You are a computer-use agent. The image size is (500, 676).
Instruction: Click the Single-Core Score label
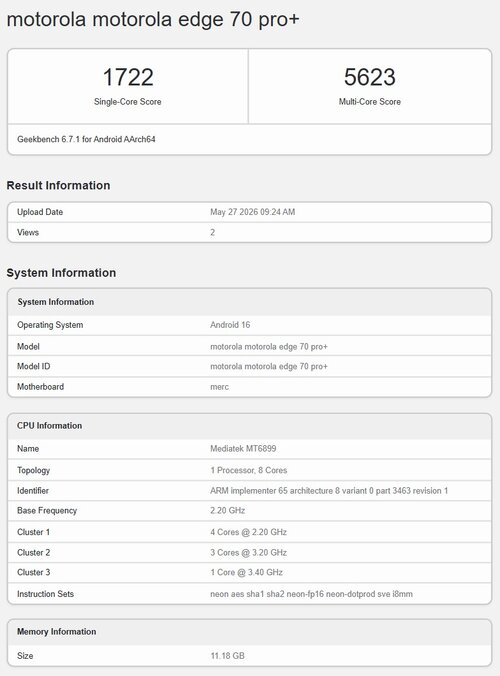(x=128, y=102)
